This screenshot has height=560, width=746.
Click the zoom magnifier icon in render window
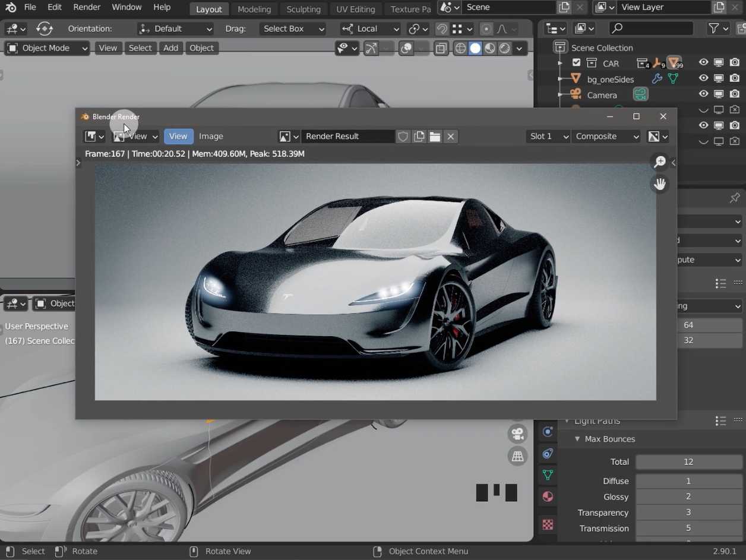660,162
